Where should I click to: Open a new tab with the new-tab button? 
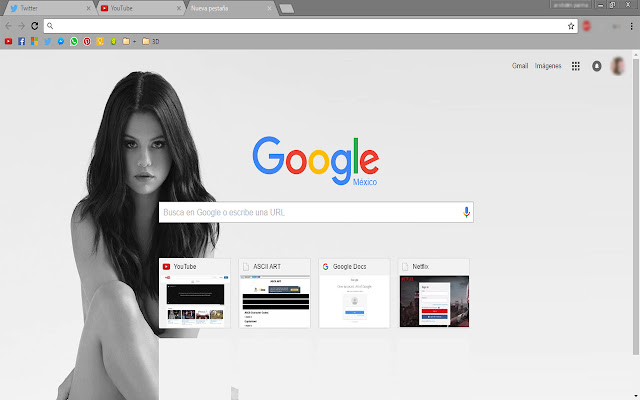click(x=287, y=9)
